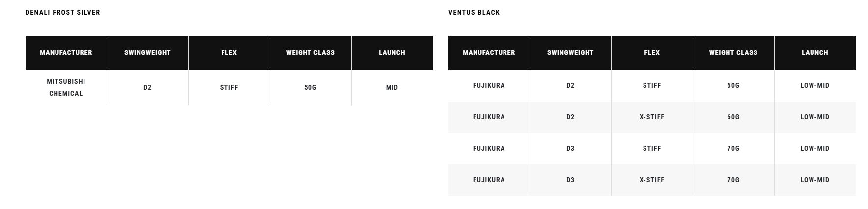Select X-STIFF cell in the 70G Ventus row
This screenshot has width=868, height=209.
click(x=652, y=180)
